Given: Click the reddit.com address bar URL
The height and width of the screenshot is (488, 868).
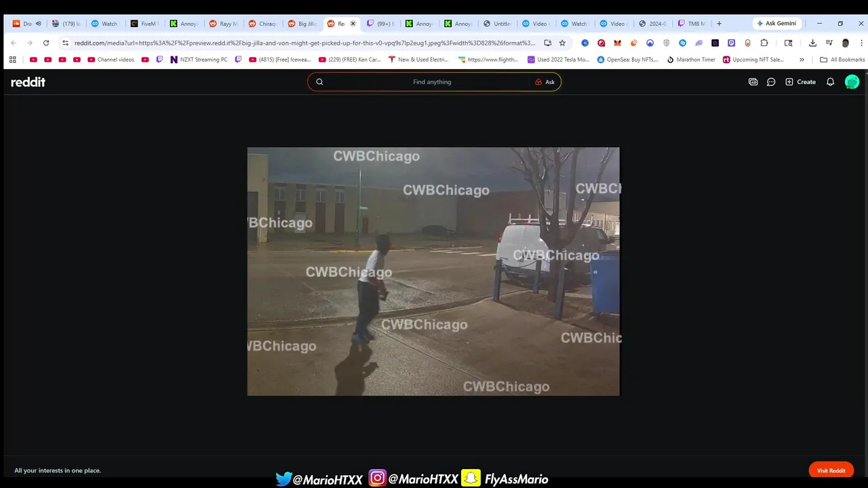Looking at the screenshot, I should pos(305,43).
